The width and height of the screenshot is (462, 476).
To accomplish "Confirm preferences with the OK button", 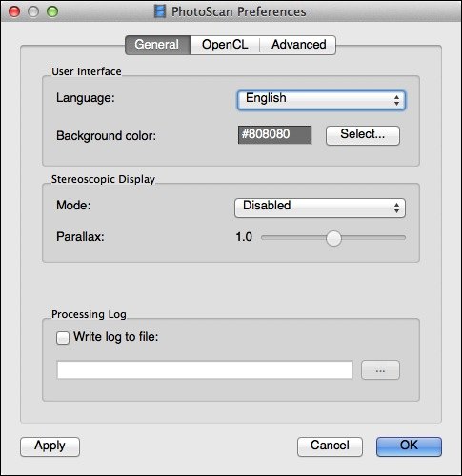I will (409, 446).
